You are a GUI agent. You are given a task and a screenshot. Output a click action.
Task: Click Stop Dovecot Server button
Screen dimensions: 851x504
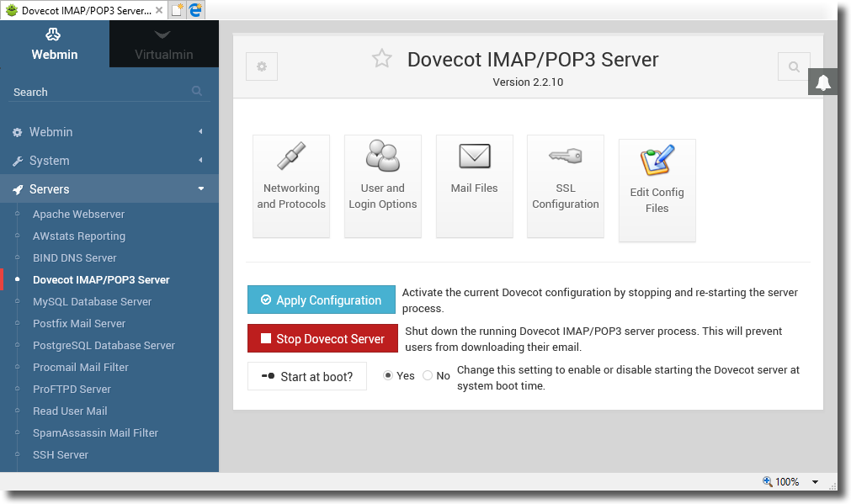click(322, 338)
